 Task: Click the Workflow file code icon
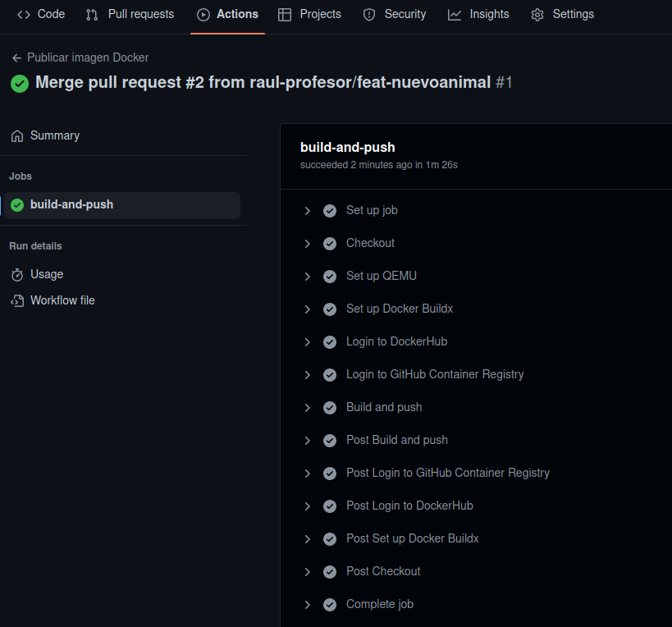coord(17,301)
